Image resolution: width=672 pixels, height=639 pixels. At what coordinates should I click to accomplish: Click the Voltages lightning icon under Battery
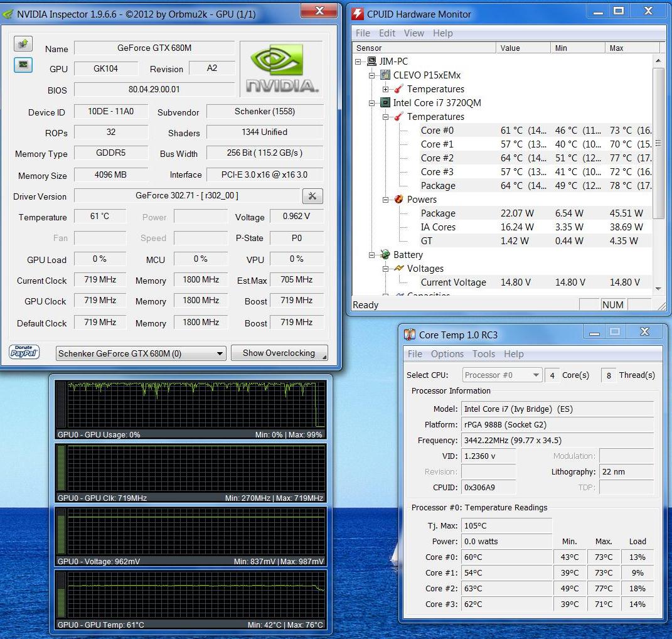(x=399, y=268)
